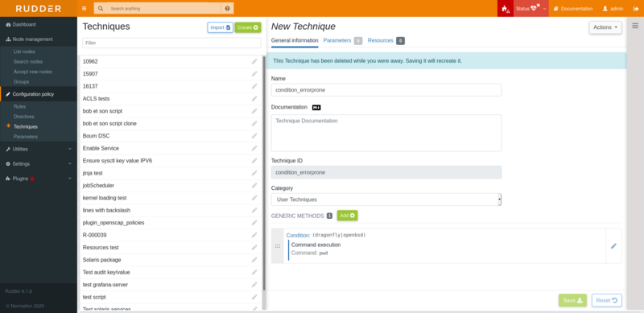
Task: Edit the Command execution method with blue pencil
Action: (x=613, y=246)
